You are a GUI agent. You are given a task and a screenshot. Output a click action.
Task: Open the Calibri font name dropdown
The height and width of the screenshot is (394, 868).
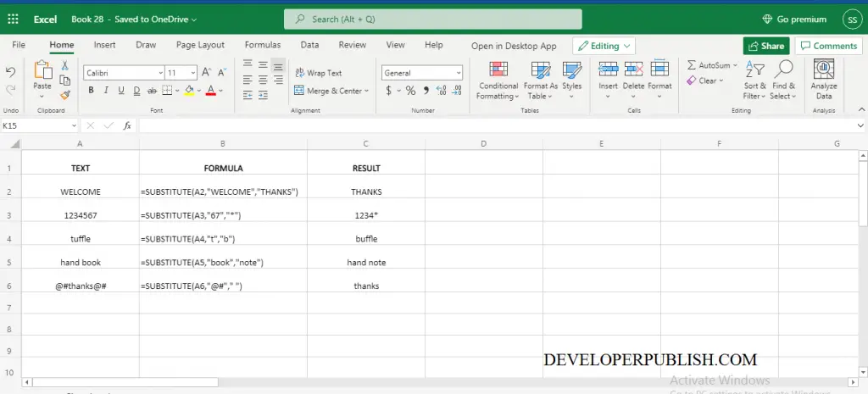(x=160, y=73)
